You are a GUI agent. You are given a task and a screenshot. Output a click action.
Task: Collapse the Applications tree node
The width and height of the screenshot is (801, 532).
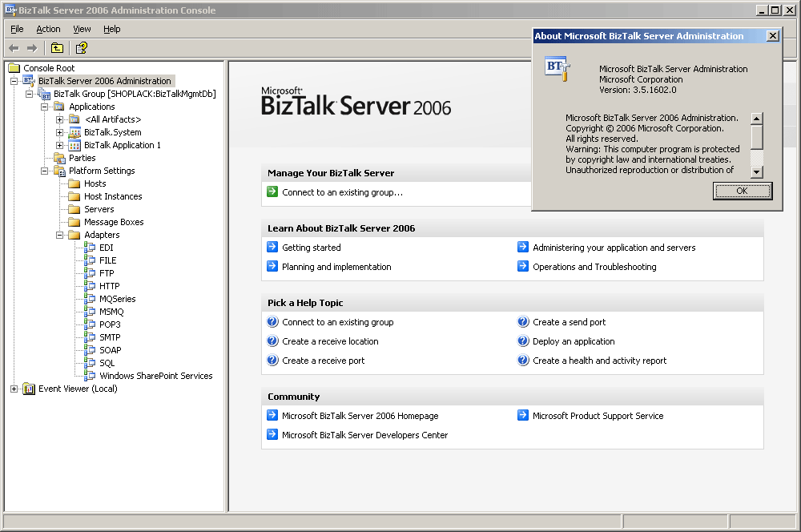point(44,107)
